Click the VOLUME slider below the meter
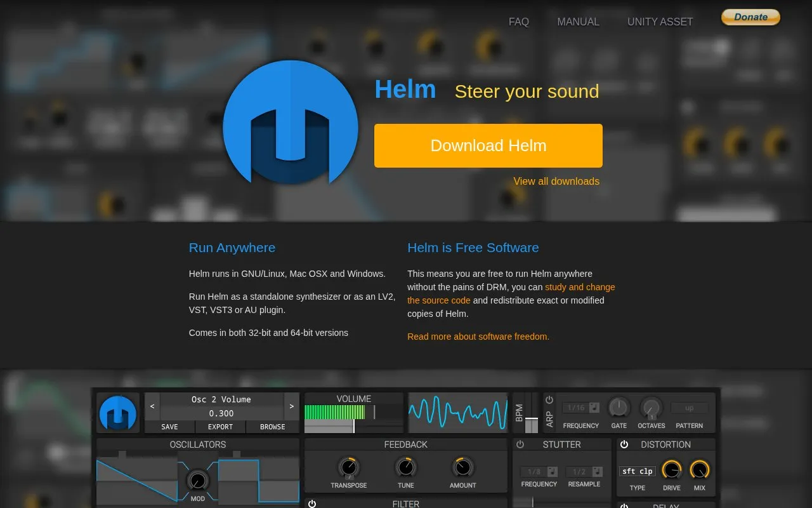Viewport: 812px width, 508px height. [354, 427]
